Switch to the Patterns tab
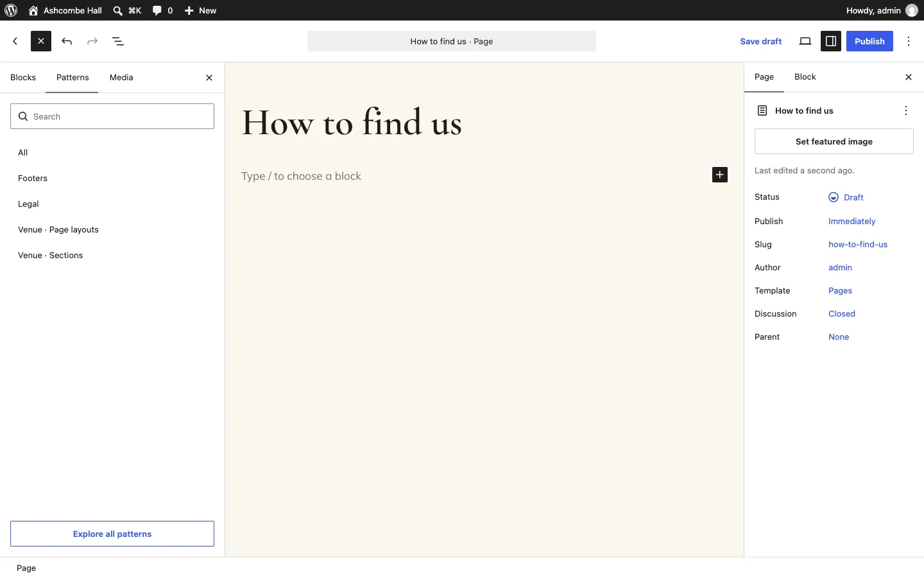 pyautogui.click(x=73, y=78)
